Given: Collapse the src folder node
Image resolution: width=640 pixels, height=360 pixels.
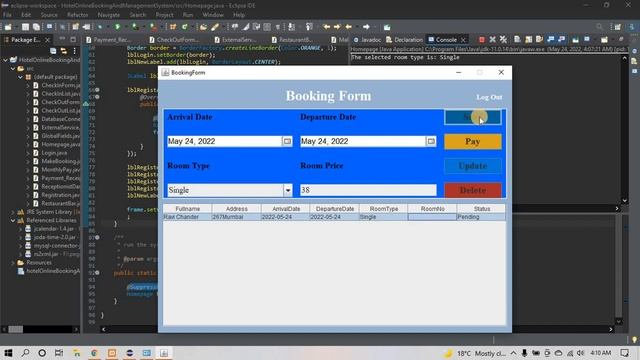Looking at the screenshot, I should 13,69.
